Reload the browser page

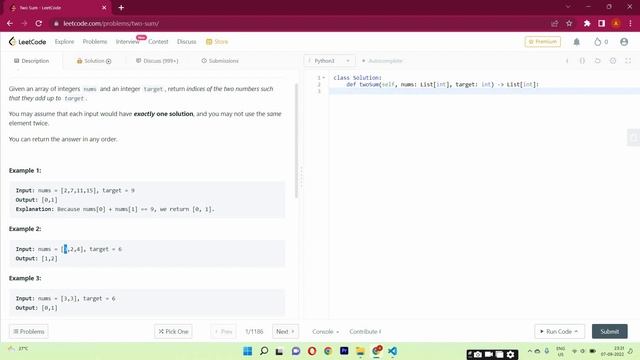(x=39, y=24)
